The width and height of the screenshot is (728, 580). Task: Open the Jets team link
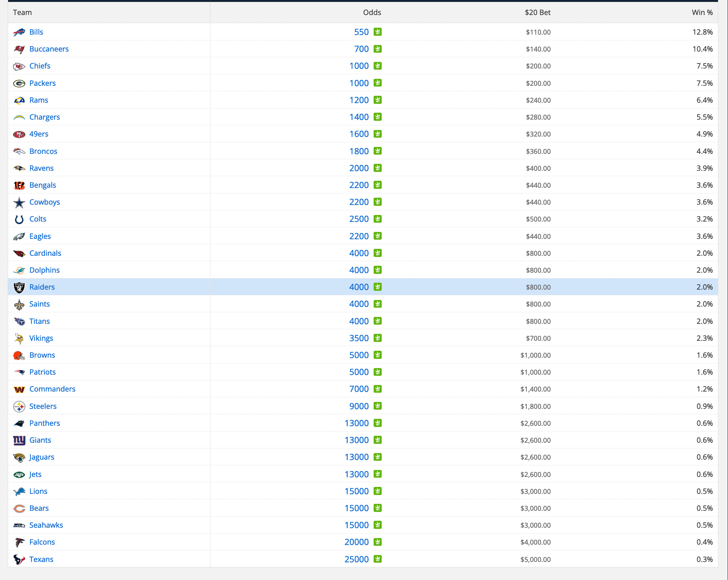(35, 474)
